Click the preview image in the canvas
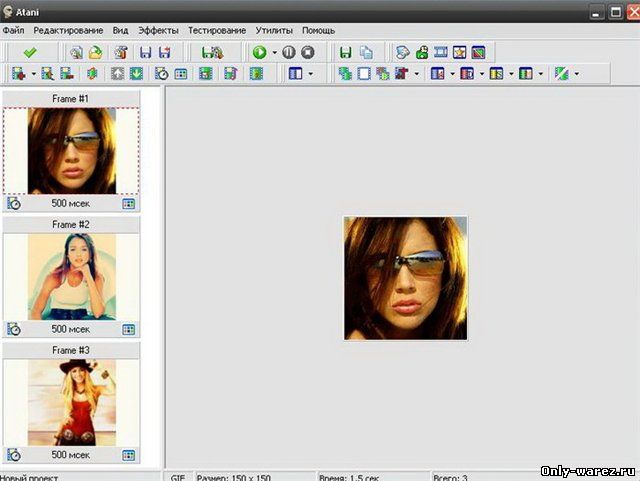The height and width of the screenshot is (481, 640). click(405, 278)
